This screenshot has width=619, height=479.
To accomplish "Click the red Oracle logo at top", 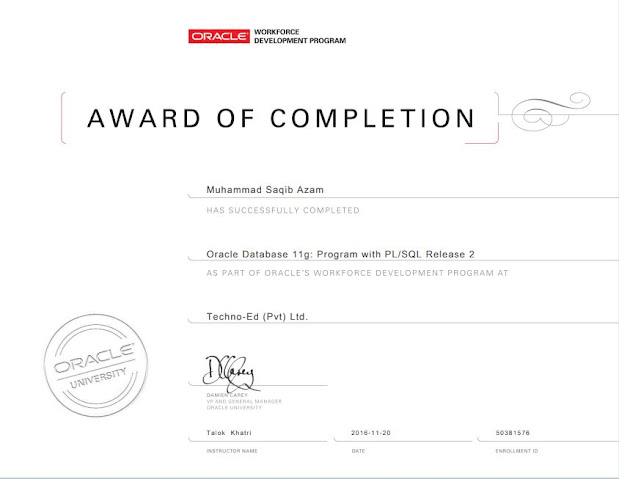I will click(x=219, y=36).
